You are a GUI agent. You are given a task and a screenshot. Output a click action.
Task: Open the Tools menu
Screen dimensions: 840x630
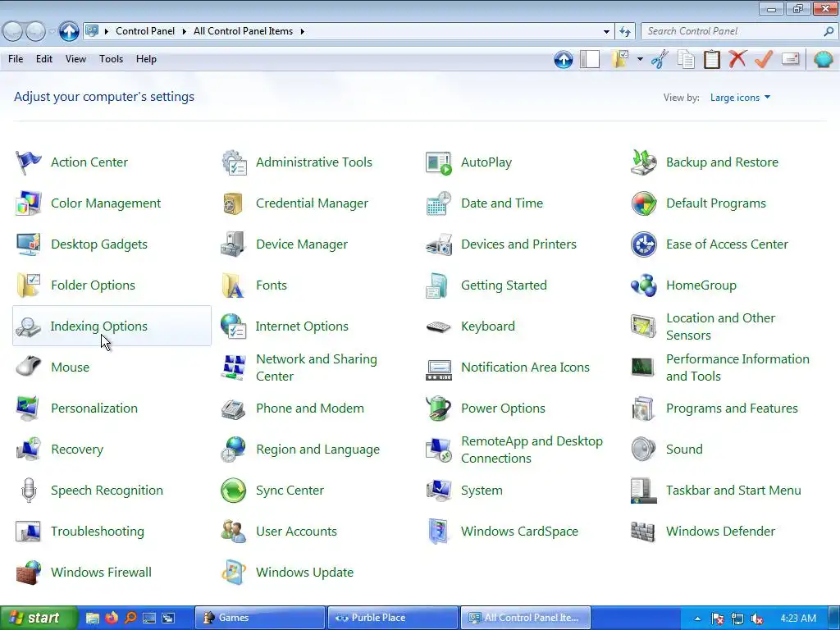[111, 59]
